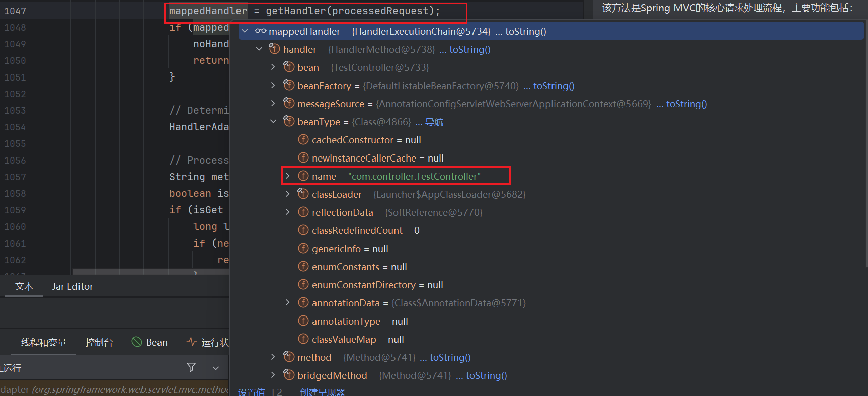Click the toString() link for messageSource
Viewport: 868px width, 396px height.
pos(686,104)
